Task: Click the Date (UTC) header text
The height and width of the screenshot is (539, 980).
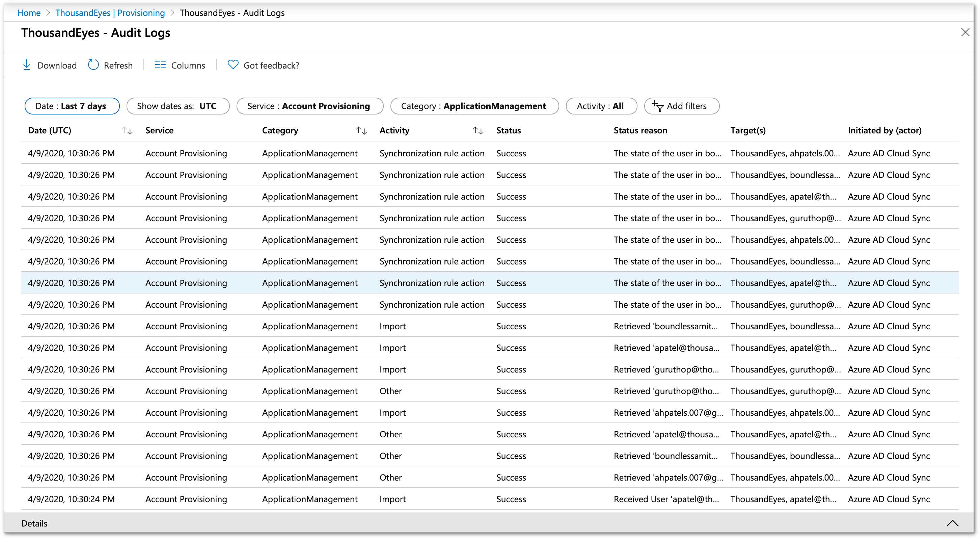Action: [x=50, y=131]
